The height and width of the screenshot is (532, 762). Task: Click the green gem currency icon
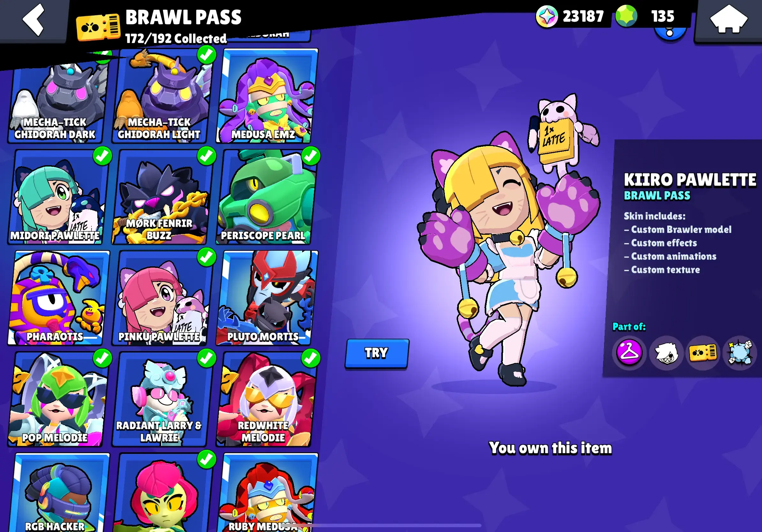point(626,16)
